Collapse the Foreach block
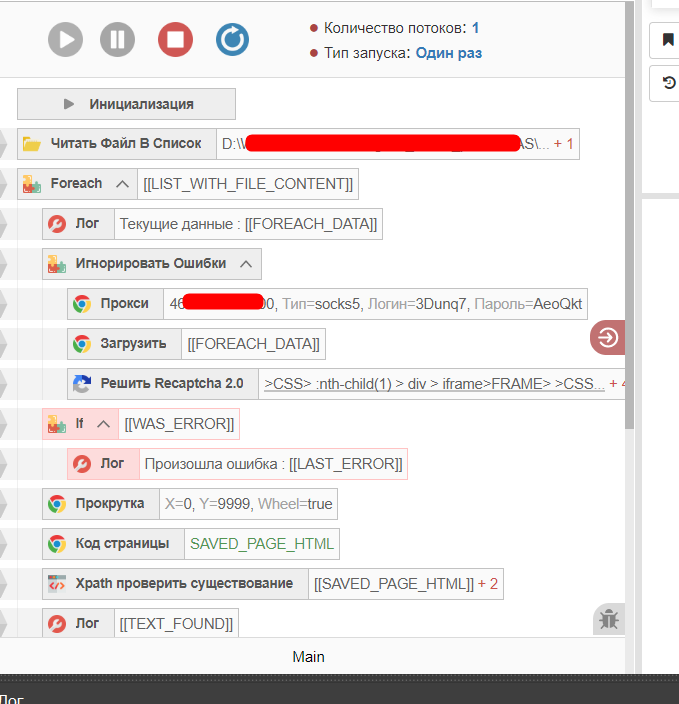This screenshot has height=704, width=679. click(122, 184)
